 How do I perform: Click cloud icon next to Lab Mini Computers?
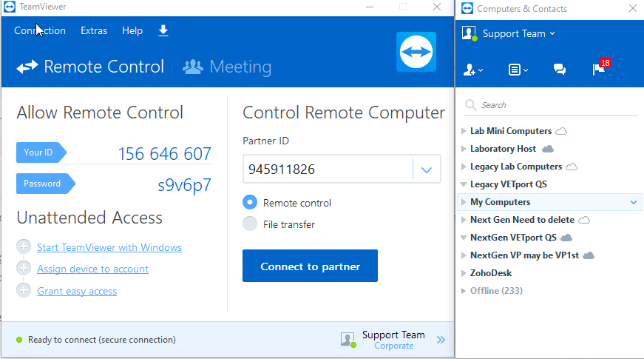[x=561, y=131]
